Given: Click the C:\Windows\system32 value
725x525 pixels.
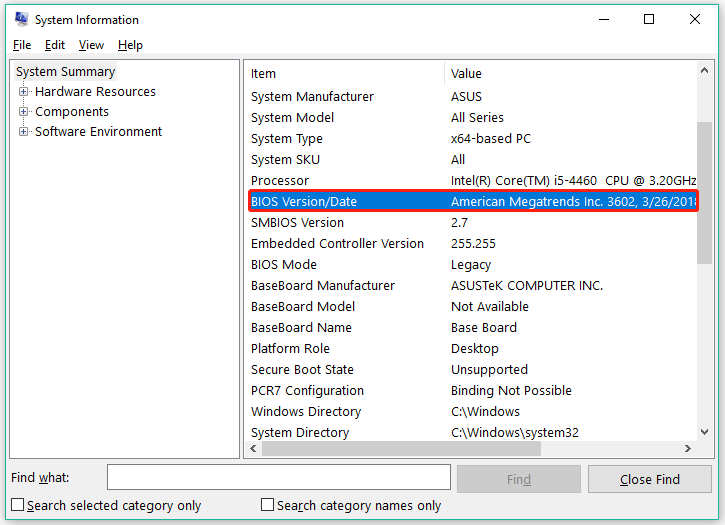Looking at the screenshot, I should click(515, 432).
